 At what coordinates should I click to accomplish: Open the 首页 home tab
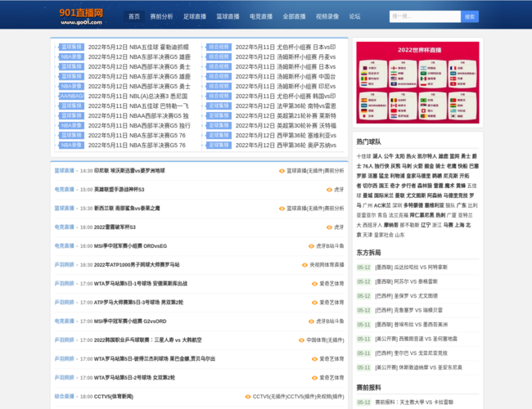(134, 16)
